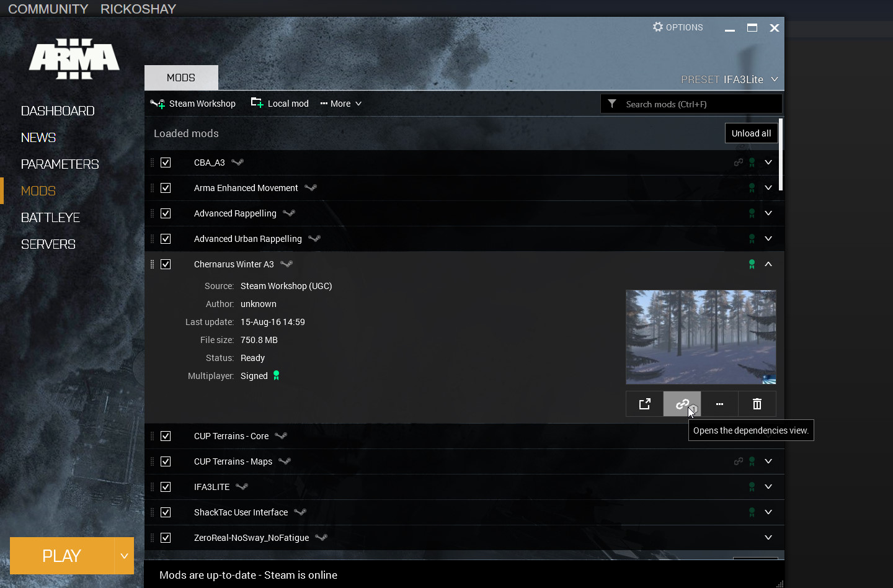Open the dropdown arrow beside PLAY
Image resolution: width=893 pixels, height=588 pixels.
[124, 556]
